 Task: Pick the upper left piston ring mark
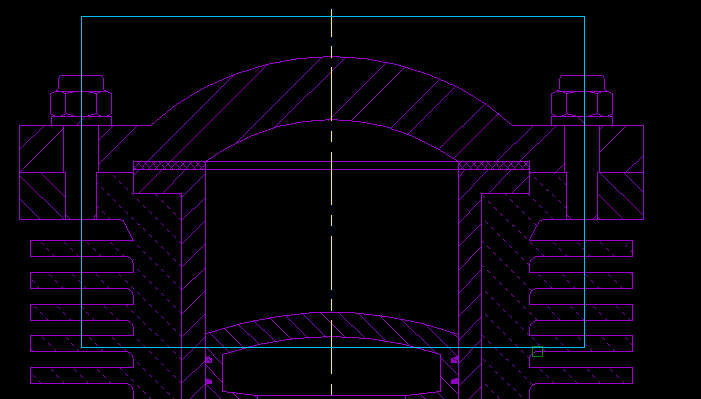pyautogui.click(x=208, y=360)
